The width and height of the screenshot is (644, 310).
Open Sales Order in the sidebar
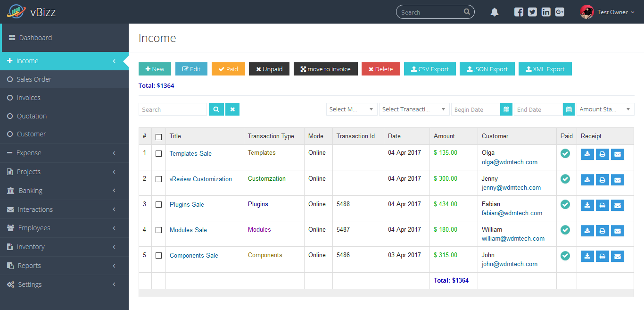(x=34, y=79)
